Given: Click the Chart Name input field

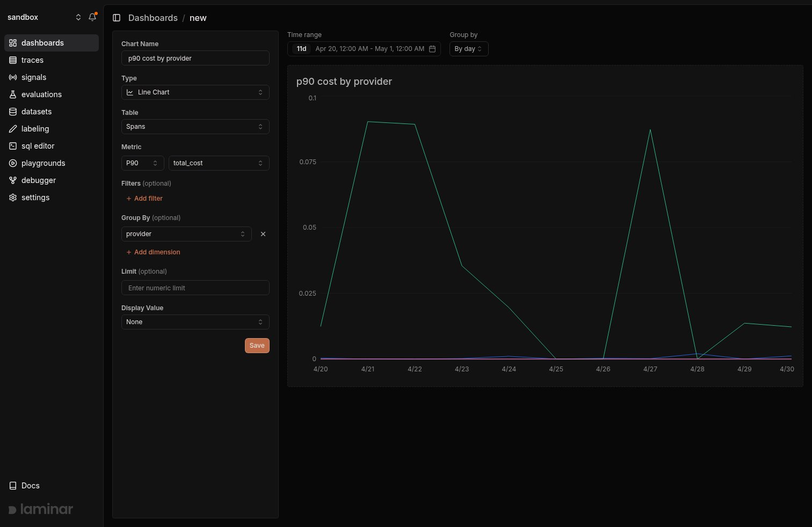Looking at the screenshot, I should click(x=195, y=58).
